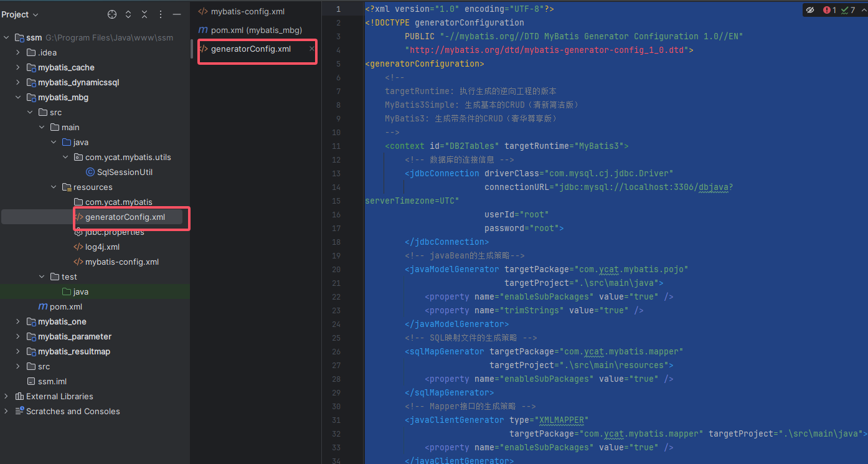This screenshot has width=868, height=464.
Task: Click the Expand All icon in Project panel
Action: (x=128, y=14)
